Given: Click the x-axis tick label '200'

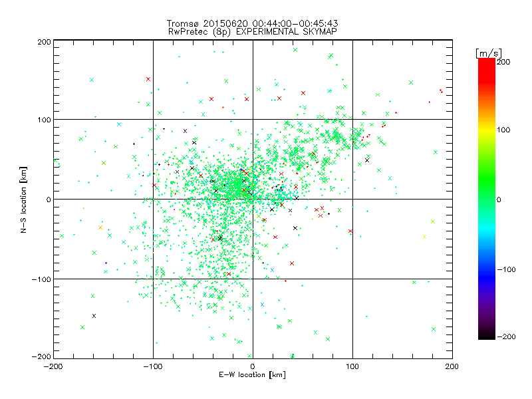Looking at the screenshot, I should 452,367.
